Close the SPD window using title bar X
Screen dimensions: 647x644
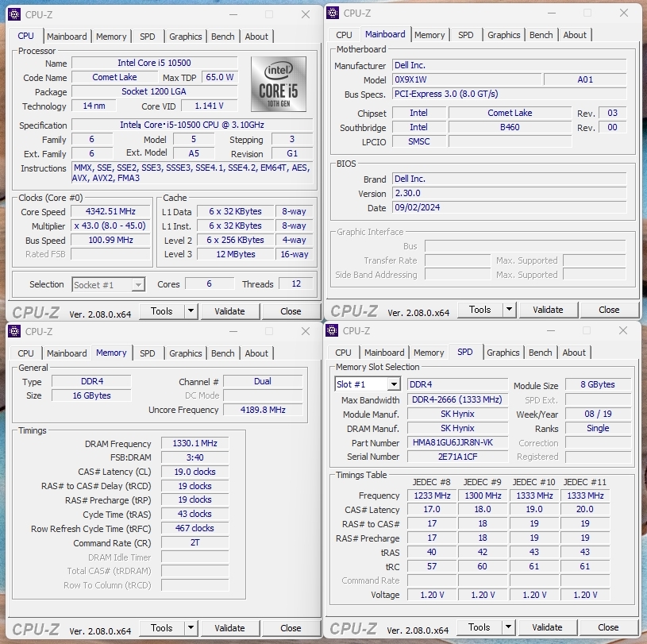[623, 330]
